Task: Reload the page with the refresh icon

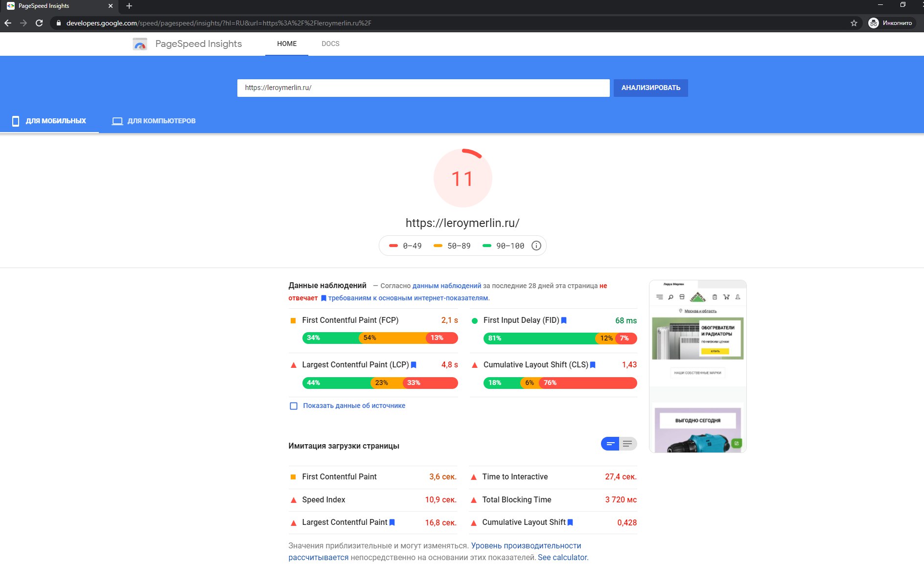Action: coord(39,23)
